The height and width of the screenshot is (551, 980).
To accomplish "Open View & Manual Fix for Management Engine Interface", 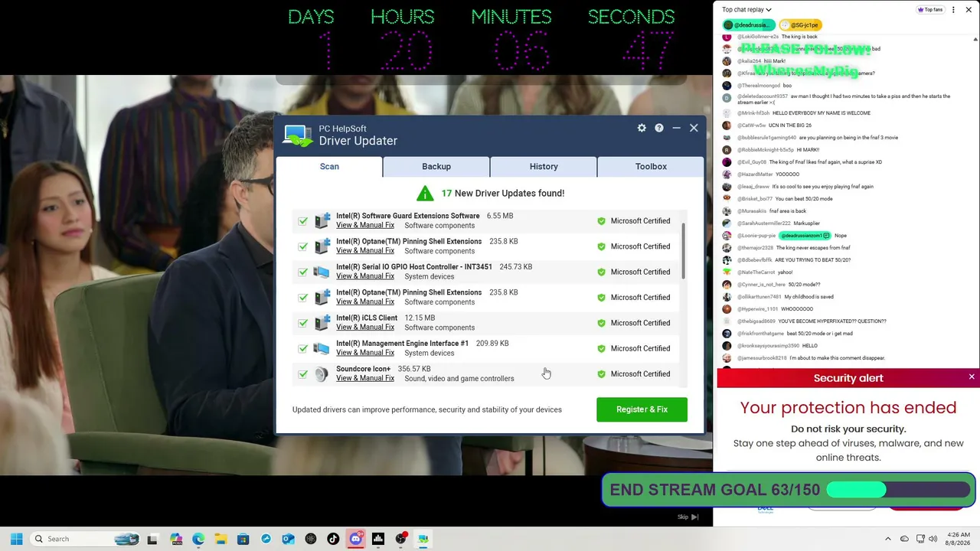I will coord(365,353).
